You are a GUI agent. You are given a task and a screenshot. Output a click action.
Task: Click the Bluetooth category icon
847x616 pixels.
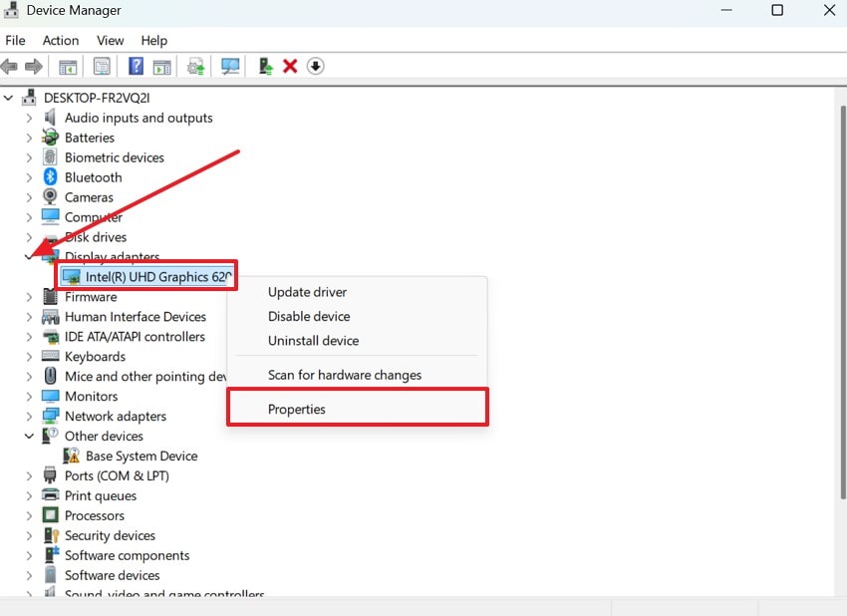pyautogui.click(x=50, y=177)
